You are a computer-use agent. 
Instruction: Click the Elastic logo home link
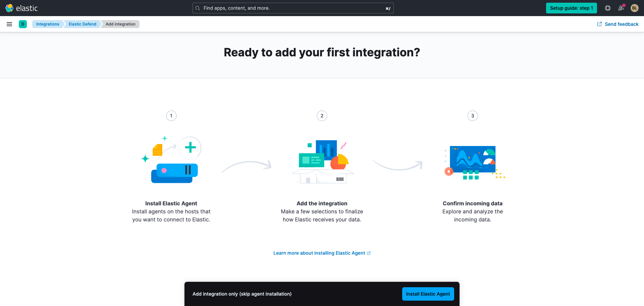coord(22,8)
